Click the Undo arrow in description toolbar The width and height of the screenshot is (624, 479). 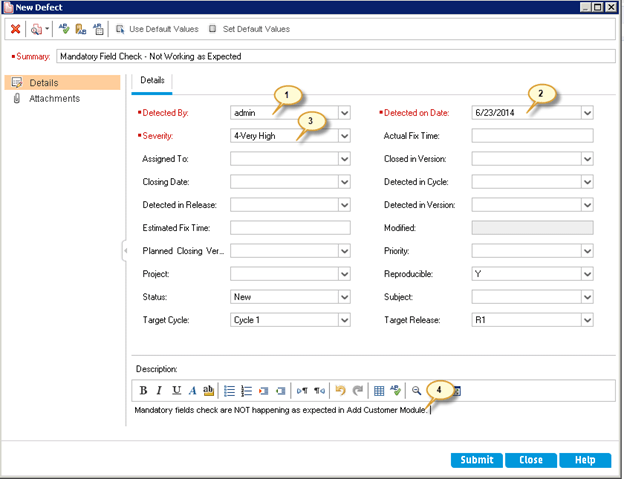point(340,391)
